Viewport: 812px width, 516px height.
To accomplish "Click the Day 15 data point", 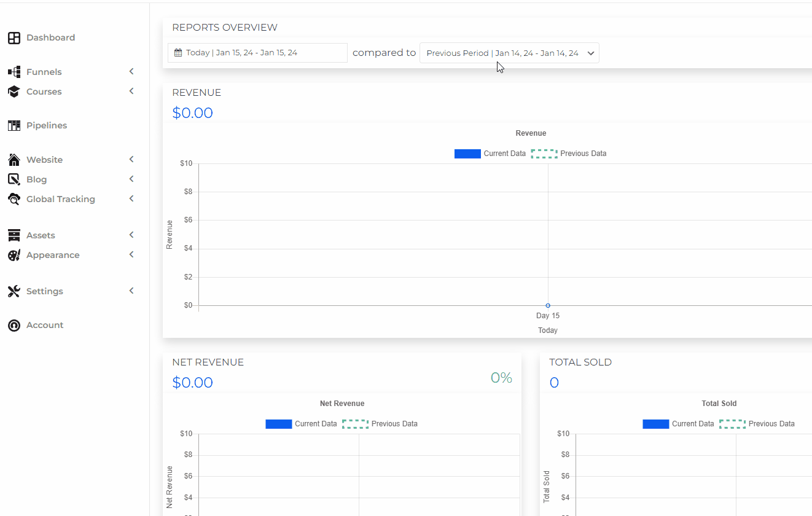I will (548, 305).
